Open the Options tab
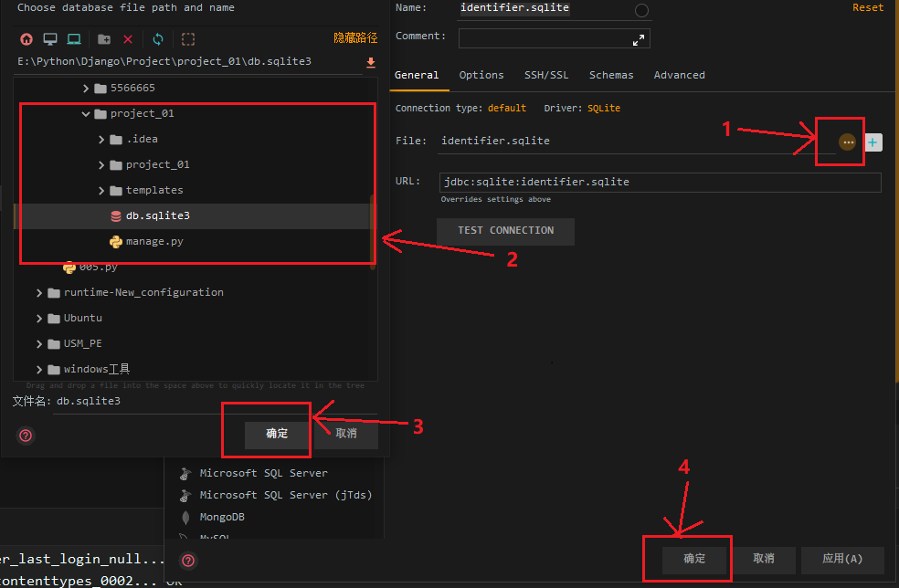The width and height of the screenshot is (899, 588). (481, 75)
